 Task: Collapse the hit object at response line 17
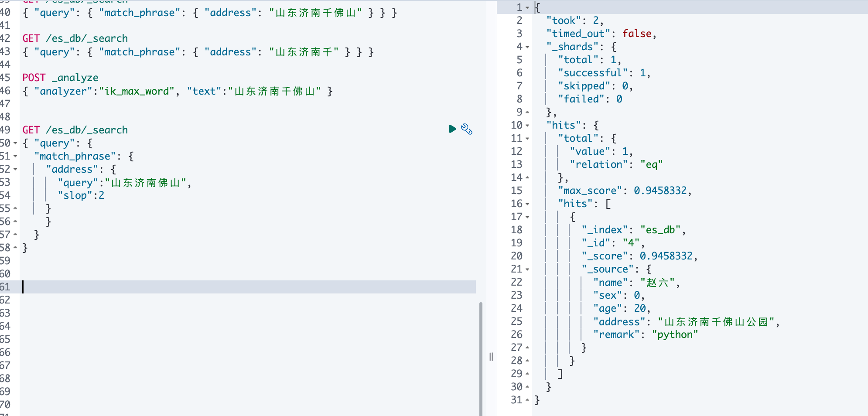point(527,217)
